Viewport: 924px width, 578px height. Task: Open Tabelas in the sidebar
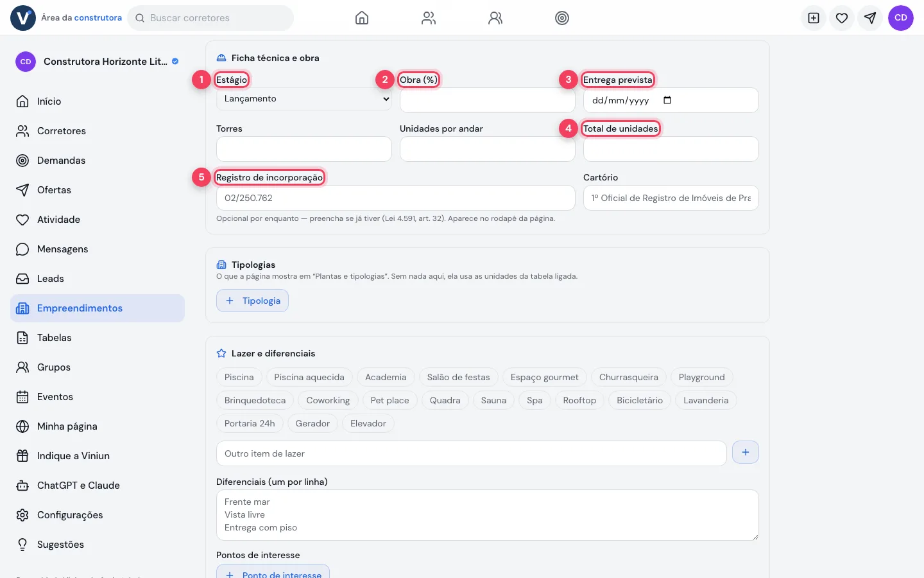(98, 338)
